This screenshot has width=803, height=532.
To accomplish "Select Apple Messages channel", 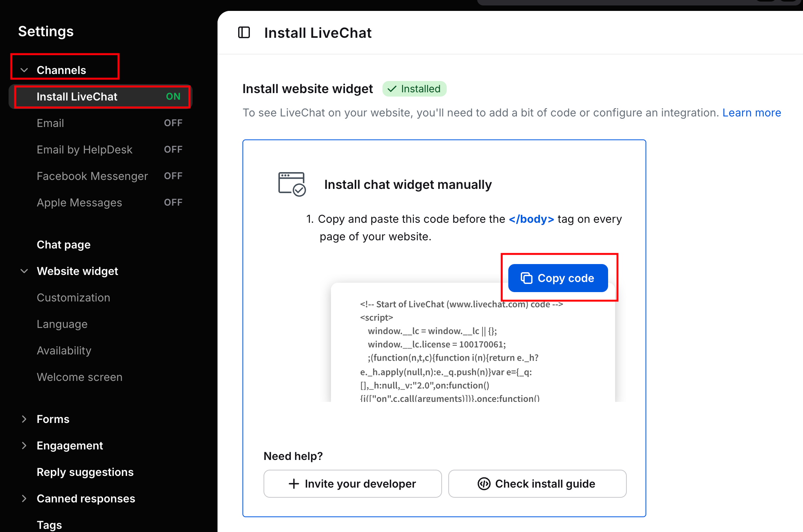I will coord(101,203).
